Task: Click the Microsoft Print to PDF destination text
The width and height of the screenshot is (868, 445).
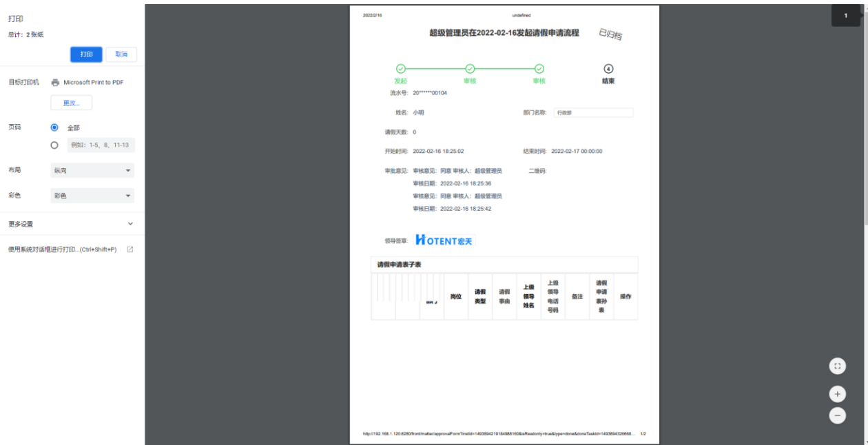Action: (94, 82)
